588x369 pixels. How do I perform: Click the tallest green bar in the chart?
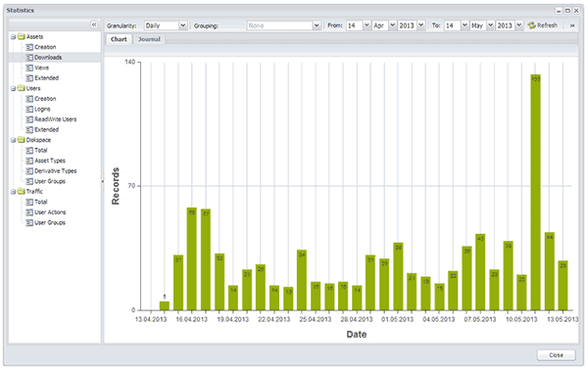[x=535, y=192]
